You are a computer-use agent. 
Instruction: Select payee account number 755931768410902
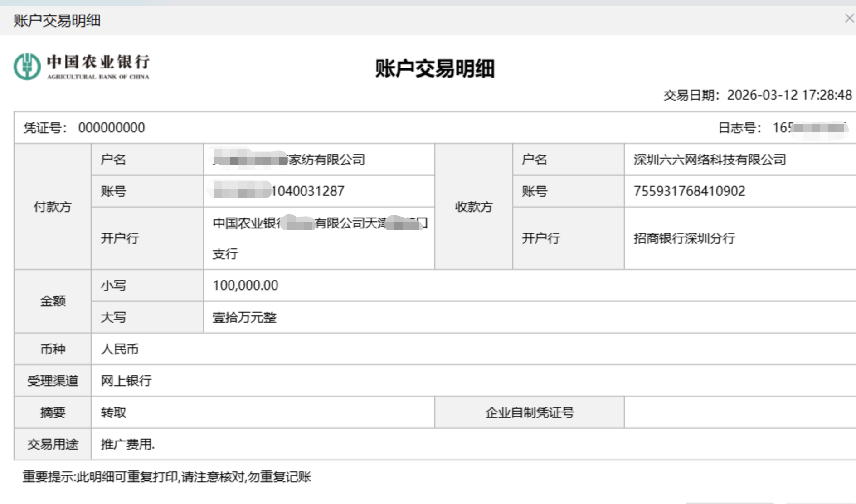click(689, 191)
